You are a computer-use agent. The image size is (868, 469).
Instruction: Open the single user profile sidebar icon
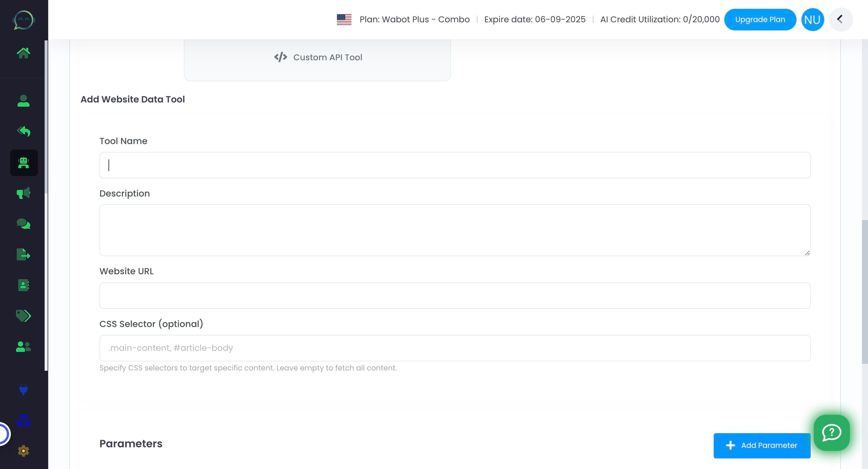(x=23, y=101)
